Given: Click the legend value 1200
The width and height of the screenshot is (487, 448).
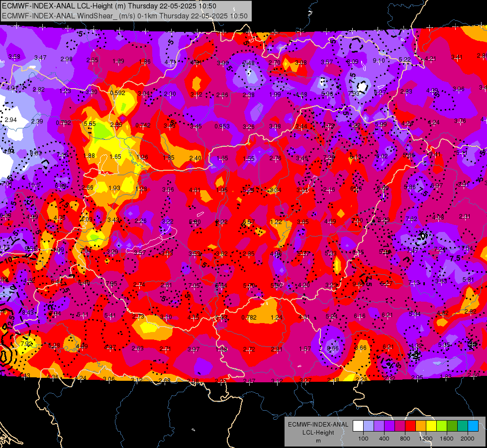Looking at the screenshot, I should point(426,439).
